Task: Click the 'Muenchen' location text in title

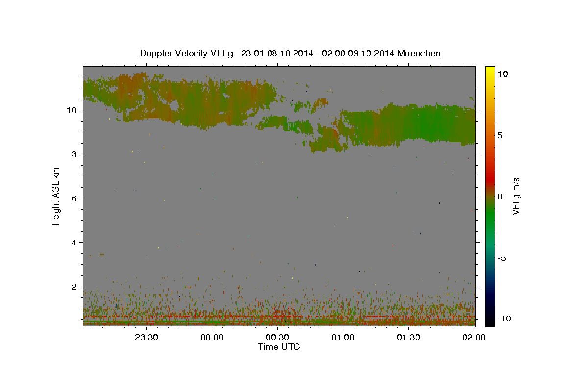Action: coord(419,53)
